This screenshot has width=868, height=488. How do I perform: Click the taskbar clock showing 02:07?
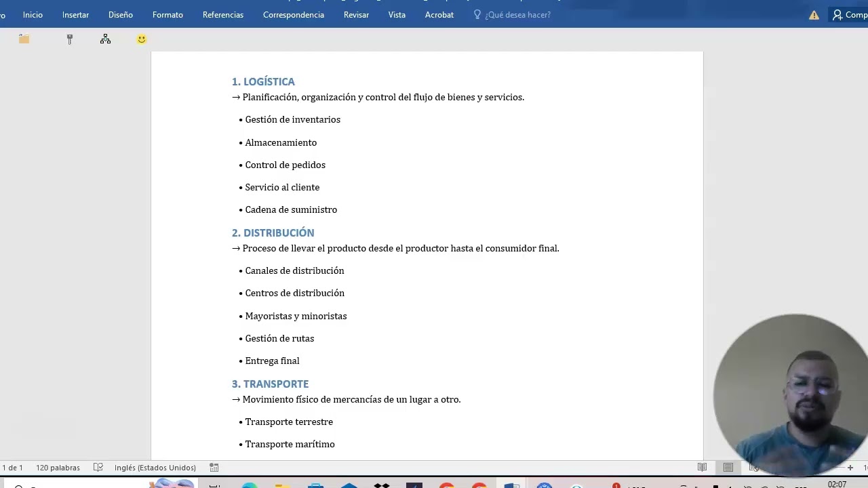(837, 484)
